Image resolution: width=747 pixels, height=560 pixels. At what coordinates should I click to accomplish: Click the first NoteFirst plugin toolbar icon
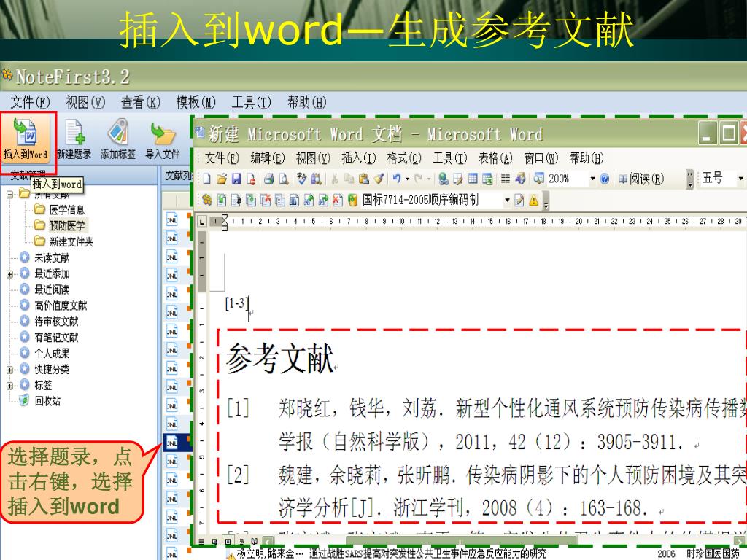coord(206,200)
